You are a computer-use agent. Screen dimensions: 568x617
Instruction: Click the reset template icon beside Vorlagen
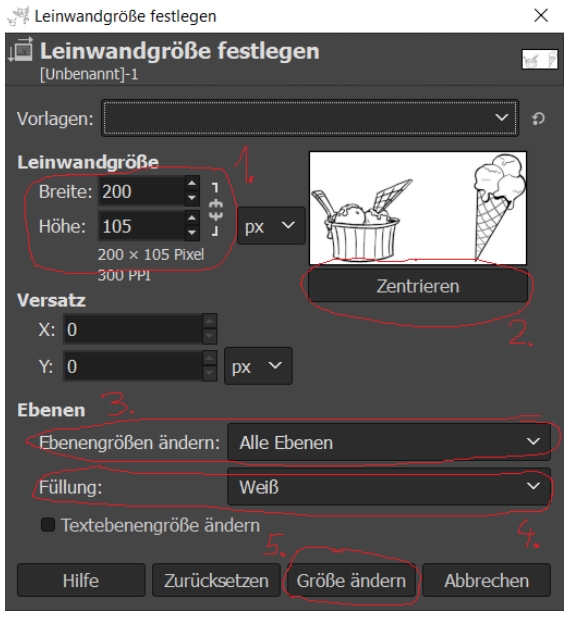[x=538, y=118]
